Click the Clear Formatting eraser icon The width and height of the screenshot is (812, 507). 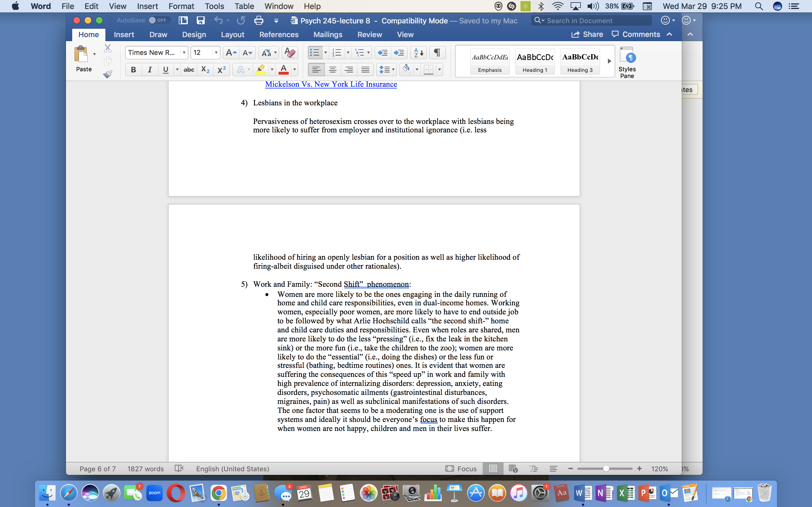click(290, 53)
